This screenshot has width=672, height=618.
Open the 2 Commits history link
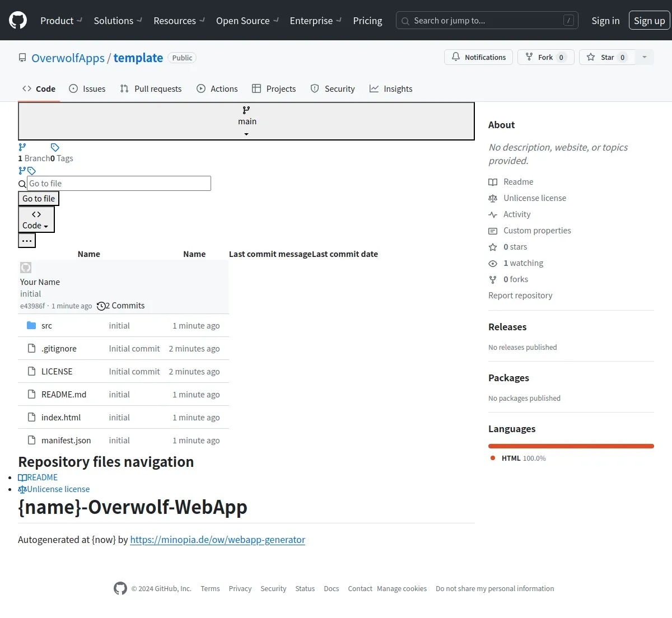(121, 306)
